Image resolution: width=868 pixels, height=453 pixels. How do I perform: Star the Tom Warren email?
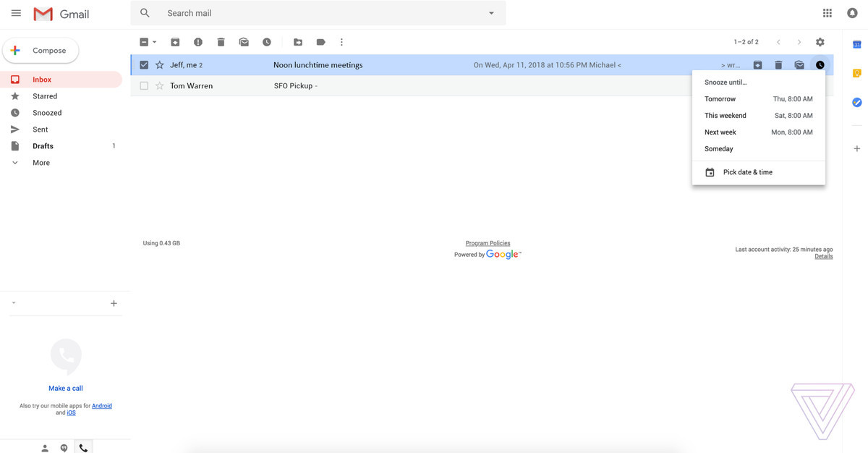[159, 85]
